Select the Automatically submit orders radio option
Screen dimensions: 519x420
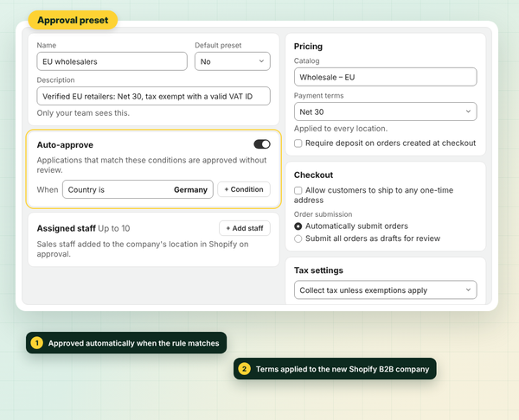click(298, 226)
